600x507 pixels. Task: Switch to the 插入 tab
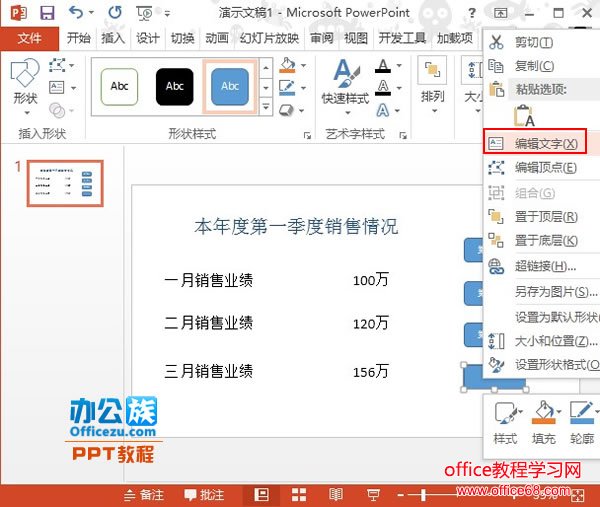pyautogui.click(x=113, y=38)
